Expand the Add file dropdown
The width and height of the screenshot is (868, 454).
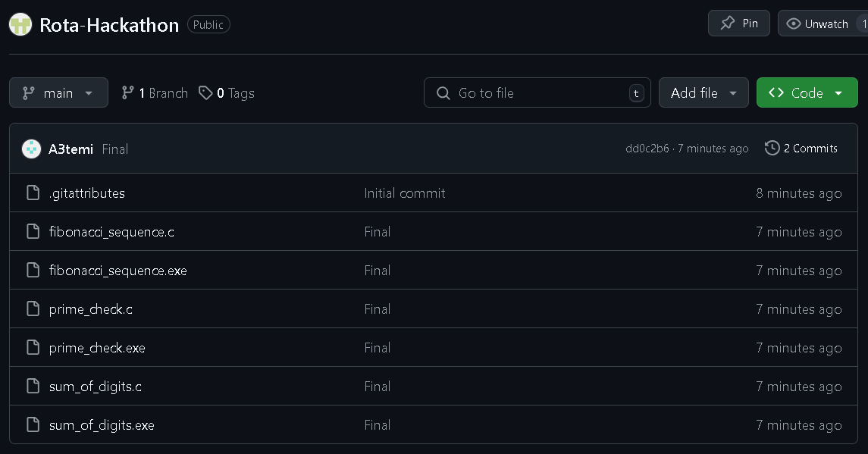coord(703,92)
